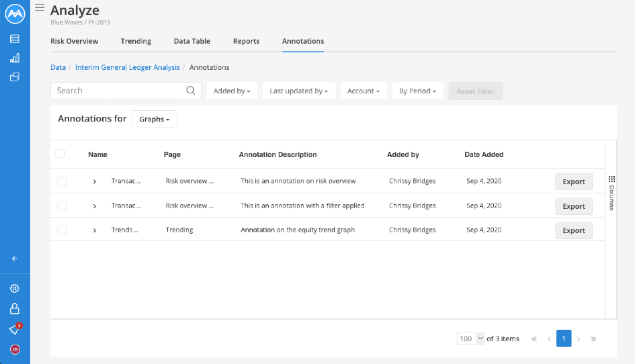Screen dimensions: 635x364
Task: Click the MindBridge logo icon
Action: pos(15,13)
